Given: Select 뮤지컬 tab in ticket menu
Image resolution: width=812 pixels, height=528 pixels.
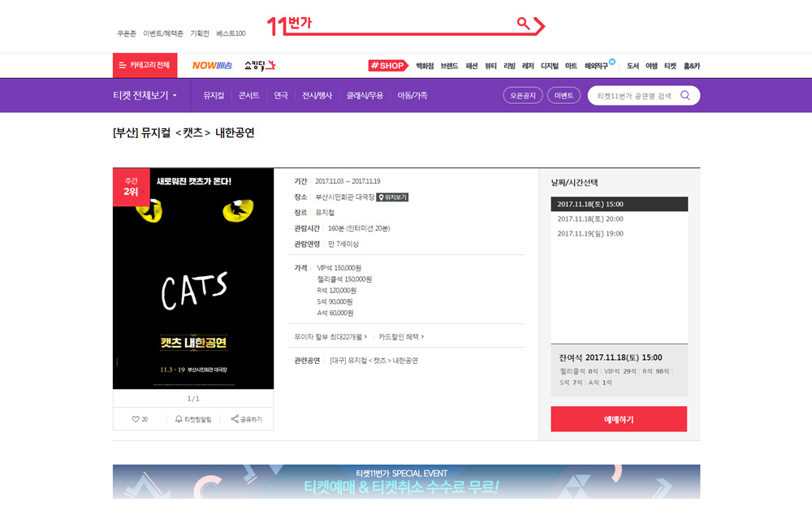Looking at the screenshot, I should pos(214,95).
